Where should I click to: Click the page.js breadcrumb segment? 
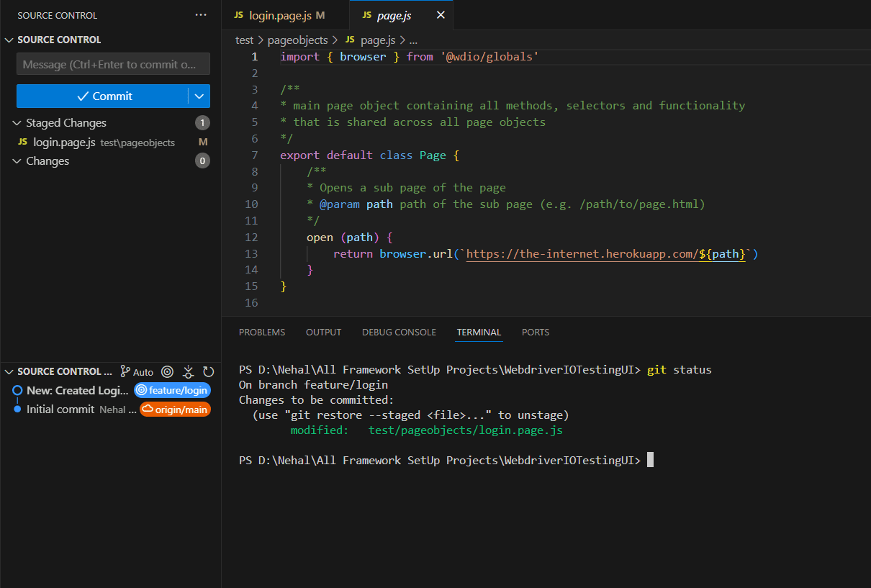tap(379, 40)
